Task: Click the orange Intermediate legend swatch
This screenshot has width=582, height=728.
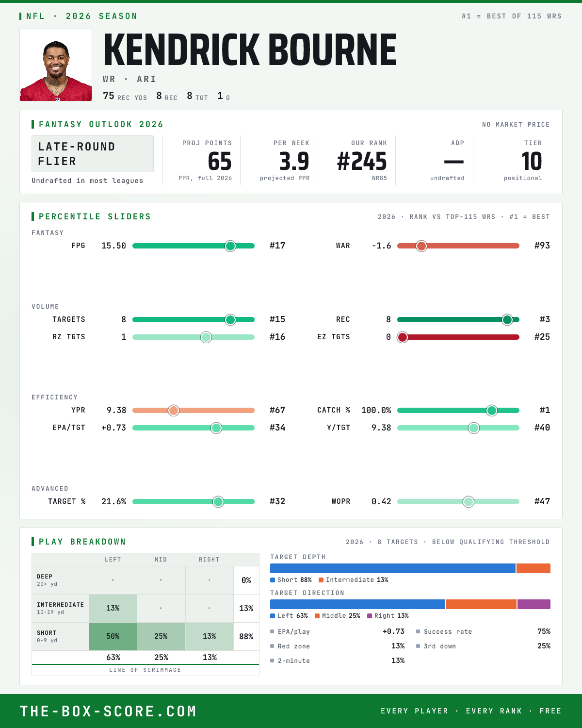Action: pyautogui.click(x=321, y=580)
